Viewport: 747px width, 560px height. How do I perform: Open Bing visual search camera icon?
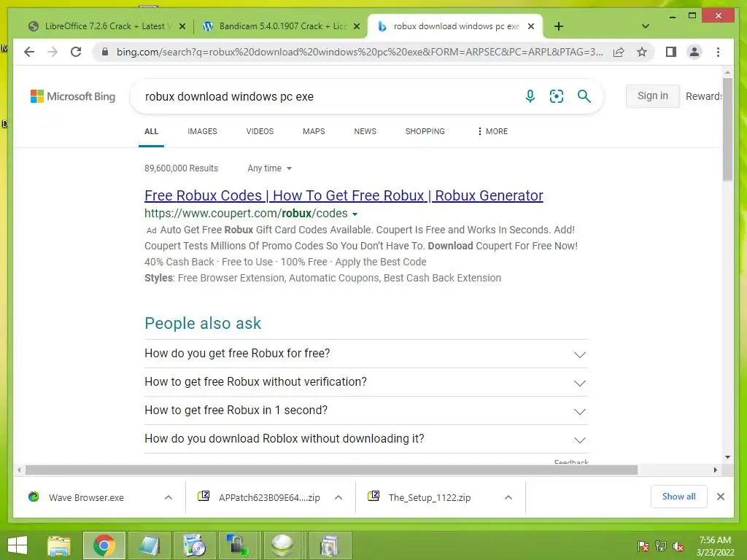coord(557,96)
